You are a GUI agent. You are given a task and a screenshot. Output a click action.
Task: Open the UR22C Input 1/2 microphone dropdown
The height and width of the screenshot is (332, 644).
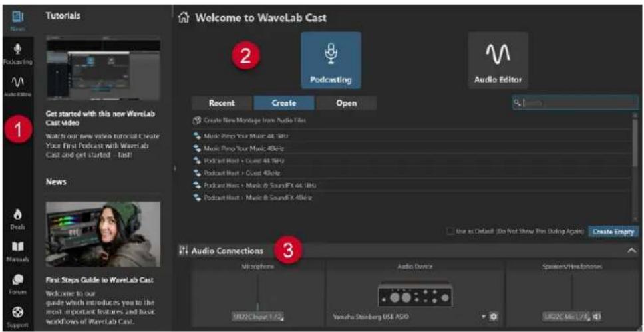point(257,317)
